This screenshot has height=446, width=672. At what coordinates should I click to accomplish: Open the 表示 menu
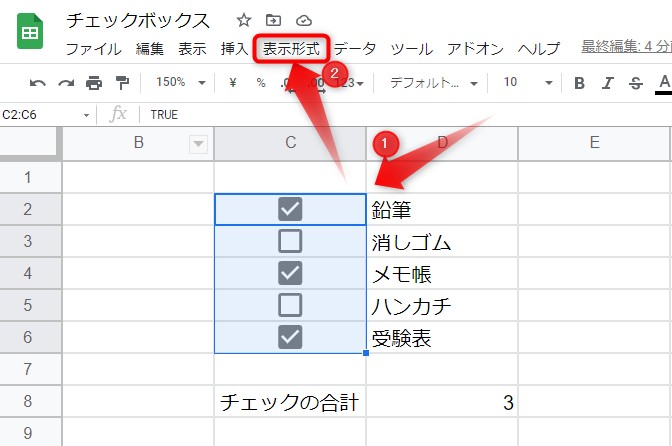pos(192,49)
